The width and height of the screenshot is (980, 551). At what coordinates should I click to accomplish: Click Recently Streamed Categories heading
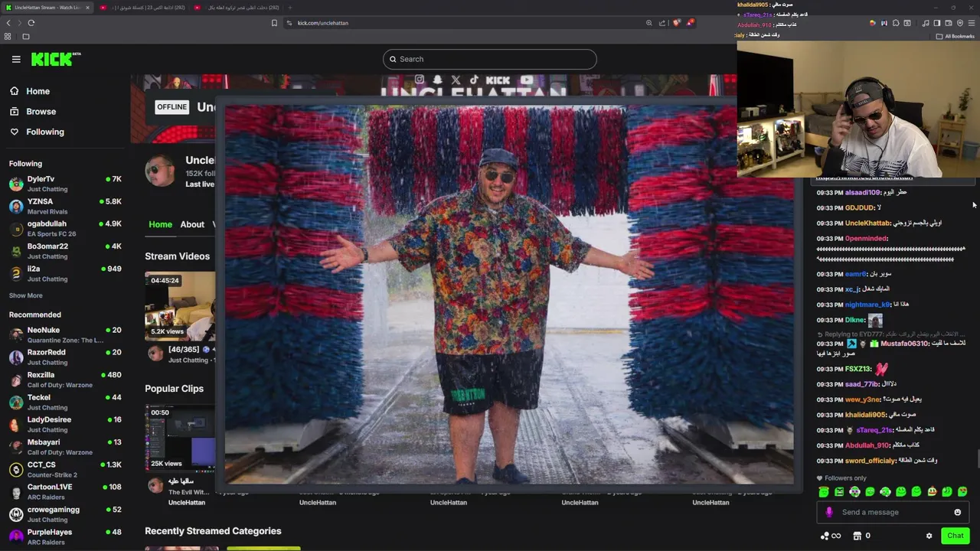pos(213,531)
